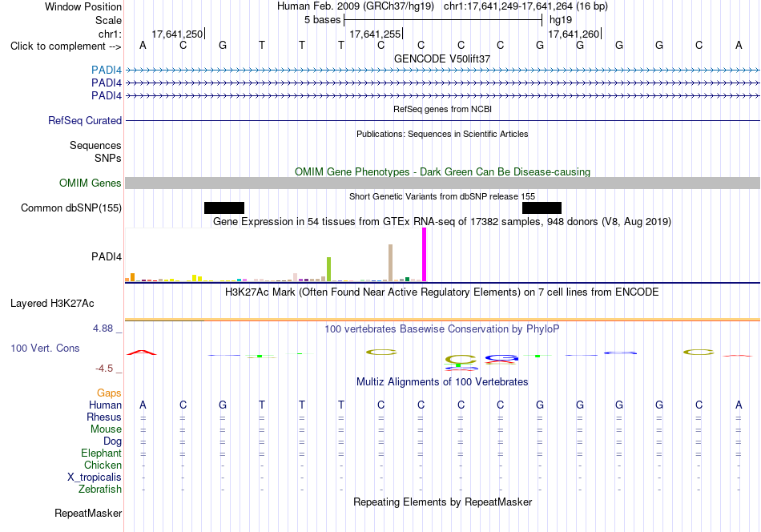The image size is (761, 532).
Task: Open the H3K27Ac Mark track title
Action: click(x=442, y=292)
